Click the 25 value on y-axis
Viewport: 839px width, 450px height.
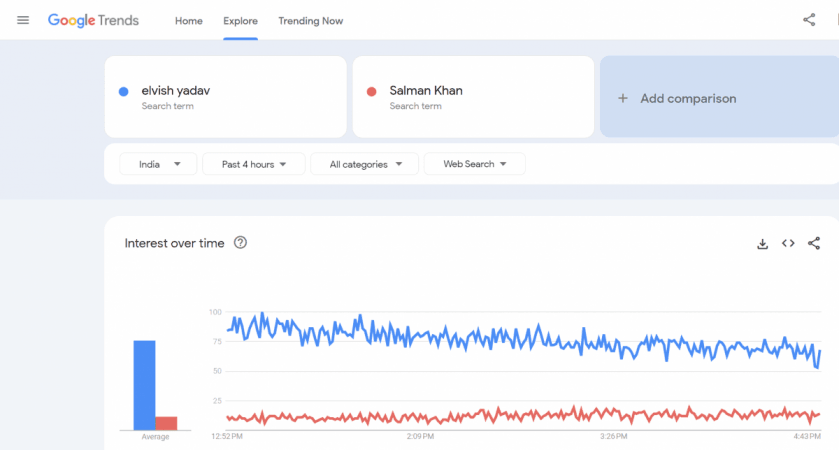[x=217, y=401]
